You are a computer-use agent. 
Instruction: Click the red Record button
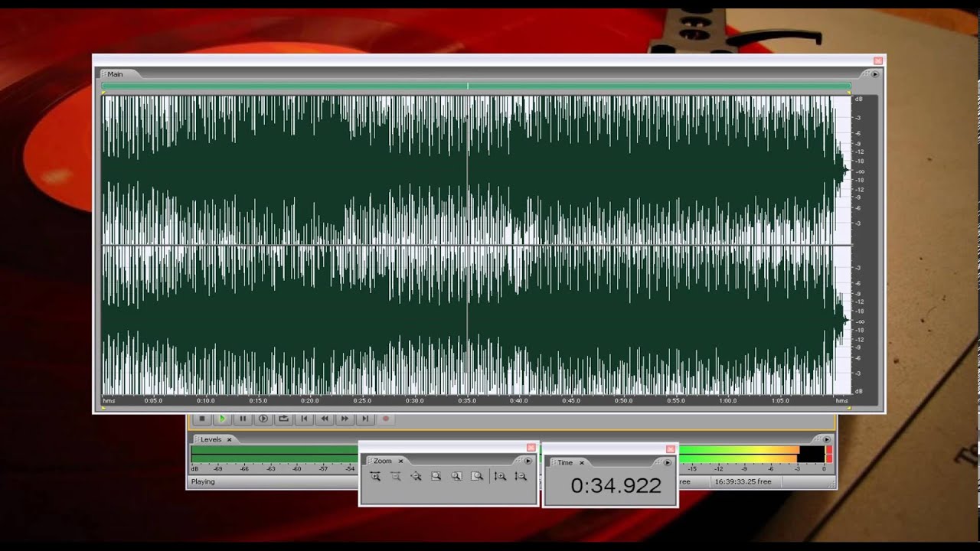(x=386, y=419)
